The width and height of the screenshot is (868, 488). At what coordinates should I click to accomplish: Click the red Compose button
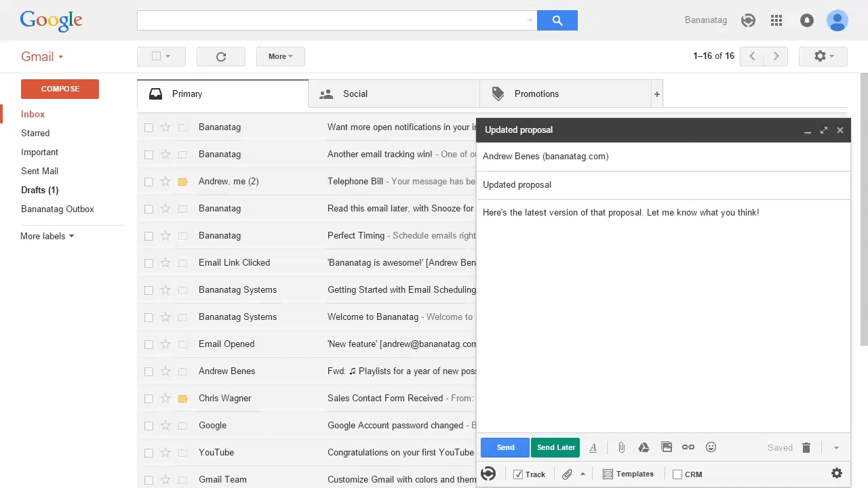(x=60, y=89)
